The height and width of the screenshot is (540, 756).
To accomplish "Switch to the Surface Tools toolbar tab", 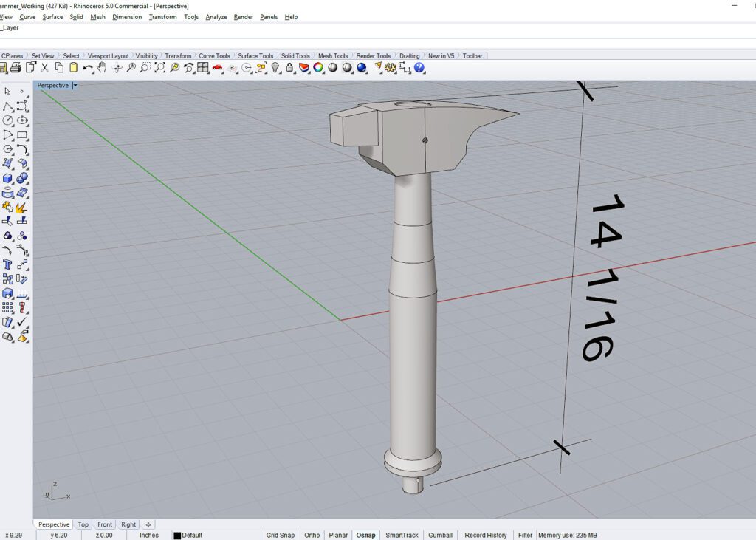I will tap(255, 56).
